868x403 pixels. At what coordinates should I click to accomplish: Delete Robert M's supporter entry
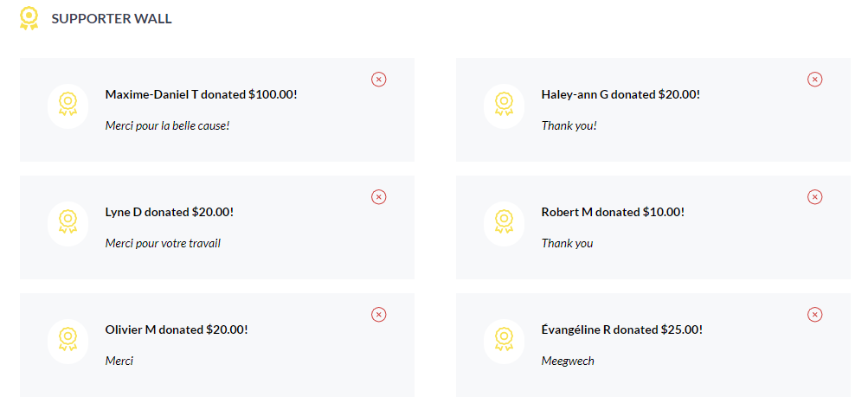[815, 197]
